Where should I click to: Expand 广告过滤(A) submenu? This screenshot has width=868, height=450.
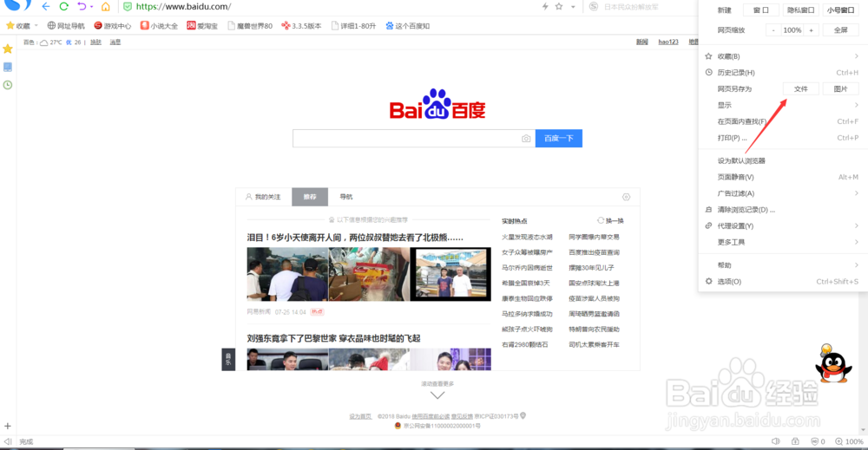tap(782, 193)
